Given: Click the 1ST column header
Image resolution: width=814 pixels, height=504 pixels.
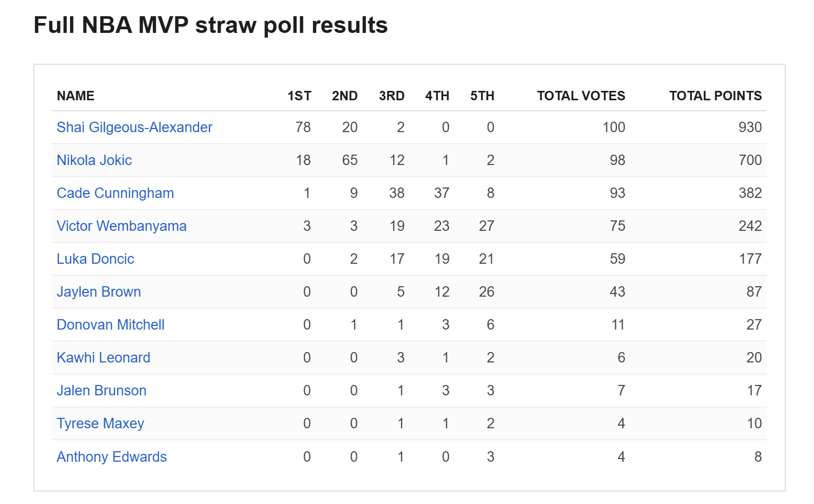Looking at the screenshot, I should click(299, 96).
